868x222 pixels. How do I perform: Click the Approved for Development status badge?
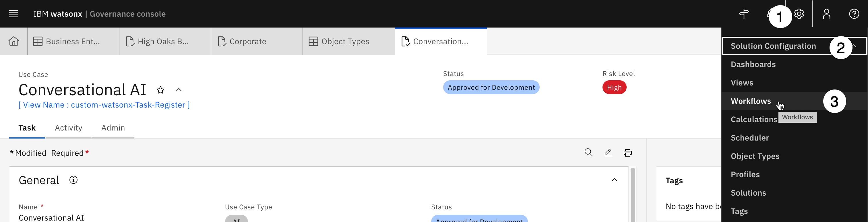tap(491, 87)
